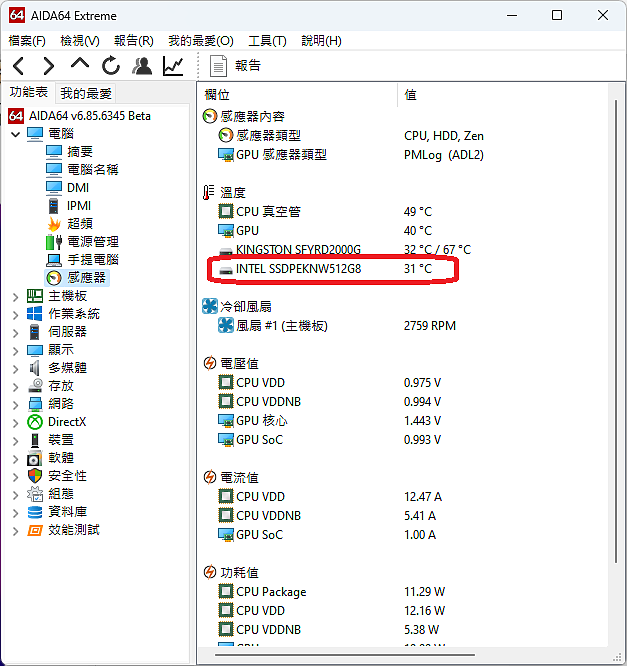
Task: Expand the 伺服器 node
Action: point(16,333)
